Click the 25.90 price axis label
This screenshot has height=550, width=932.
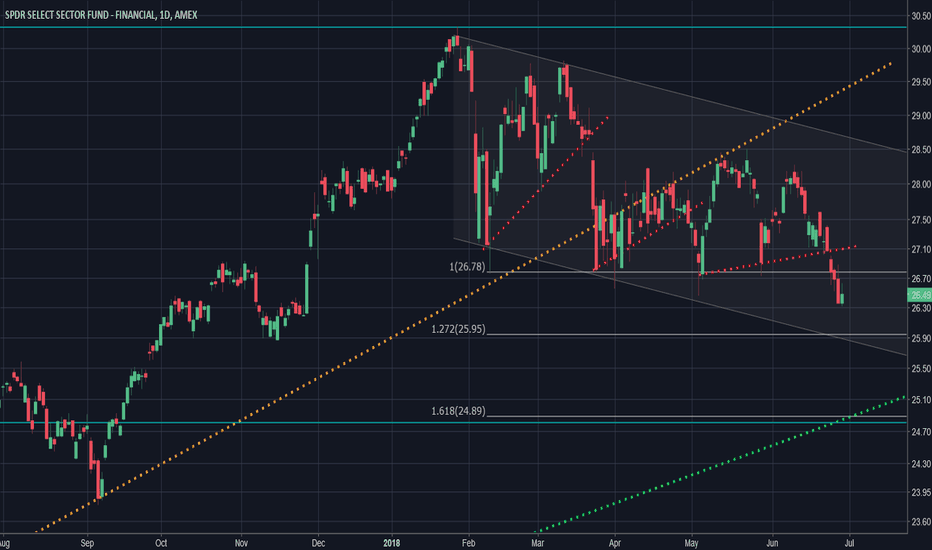click(x=921, y=338)
